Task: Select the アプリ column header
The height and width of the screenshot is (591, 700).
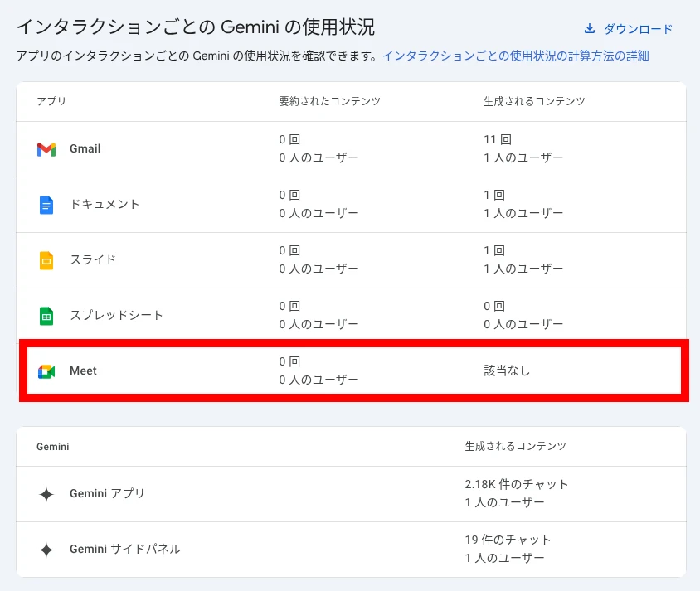Action: 51,101
